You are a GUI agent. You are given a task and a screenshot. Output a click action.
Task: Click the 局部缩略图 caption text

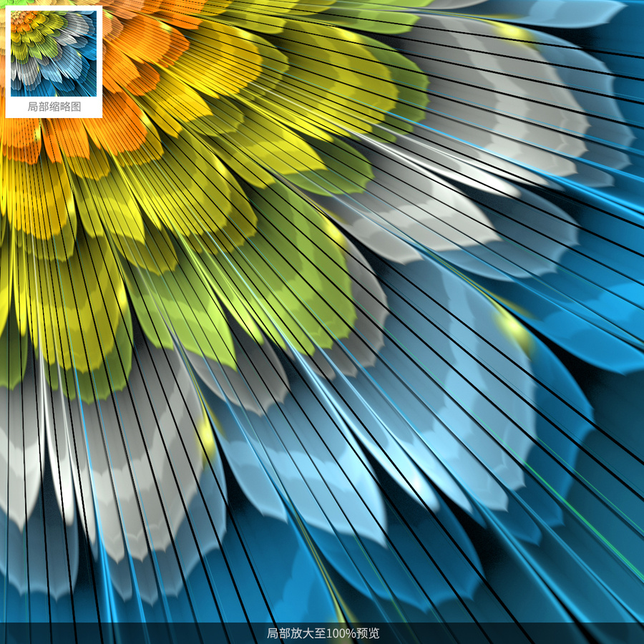tap(54, 107)
